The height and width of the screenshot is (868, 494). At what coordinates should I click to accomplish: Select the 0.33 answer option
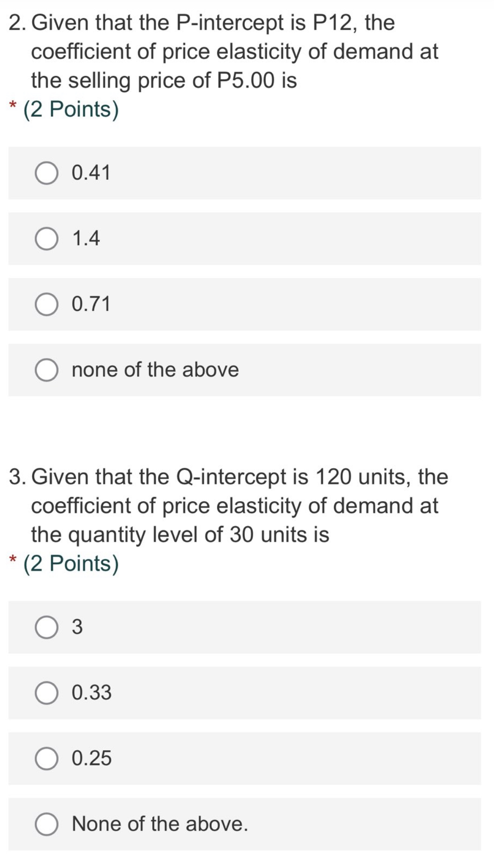point(47,692)
